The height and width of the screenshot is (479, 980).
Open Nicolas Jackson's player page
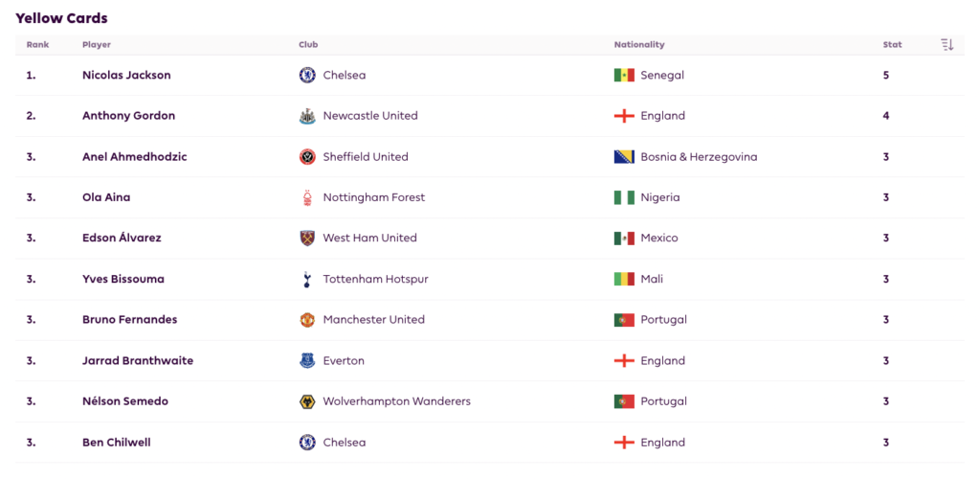pos(126,75)
